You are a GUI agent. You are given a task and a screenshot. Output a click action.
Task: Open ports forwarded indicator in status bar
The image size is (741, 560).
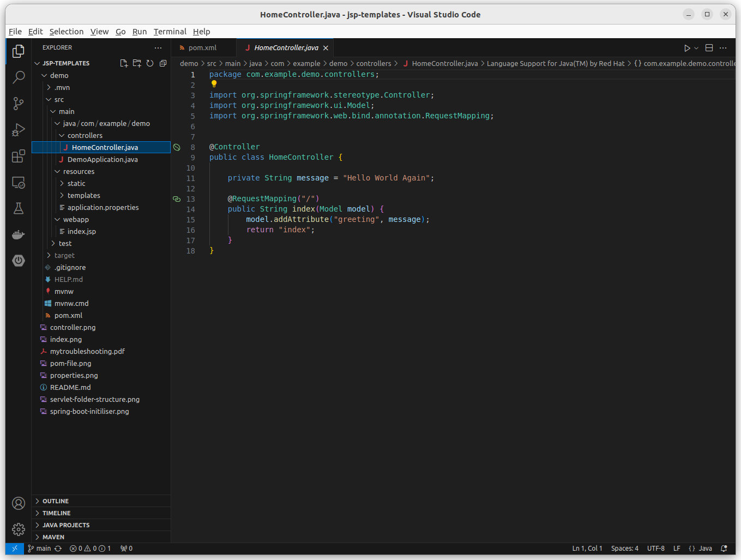126,549
